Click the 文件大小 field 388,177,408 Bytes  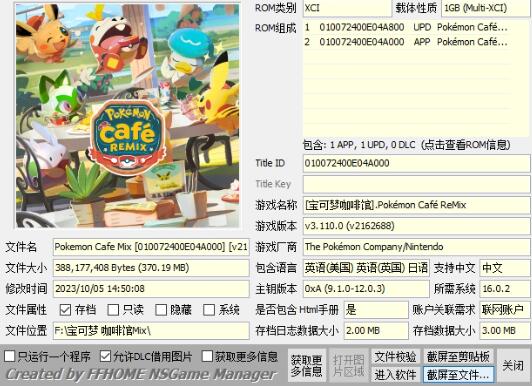151,268
